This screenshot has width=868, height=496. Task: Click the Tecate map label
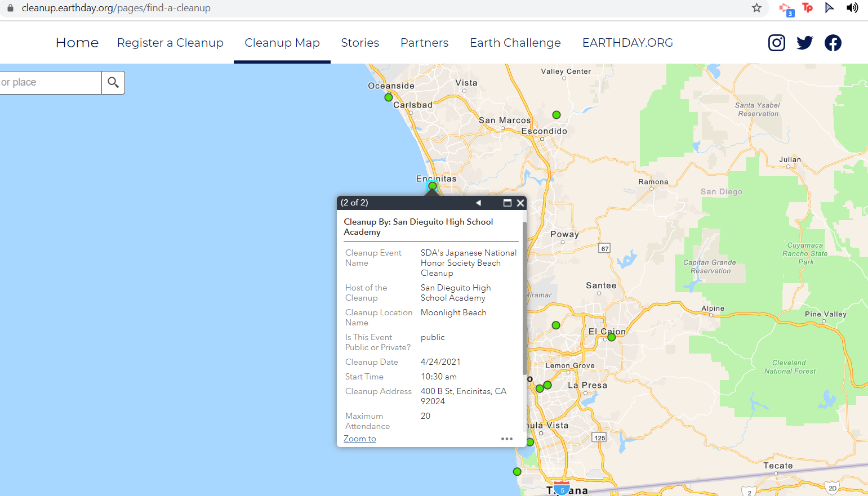778,466
